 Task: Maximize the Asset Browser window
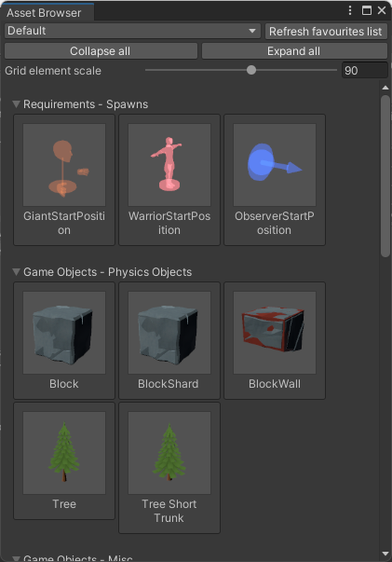tap(367, 10)
